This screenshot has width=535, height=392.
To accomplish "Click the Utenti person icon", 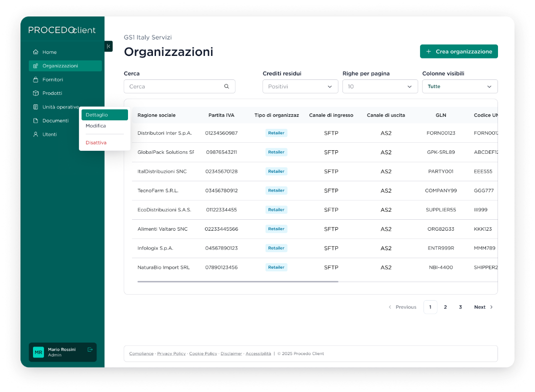I will 35,134.
